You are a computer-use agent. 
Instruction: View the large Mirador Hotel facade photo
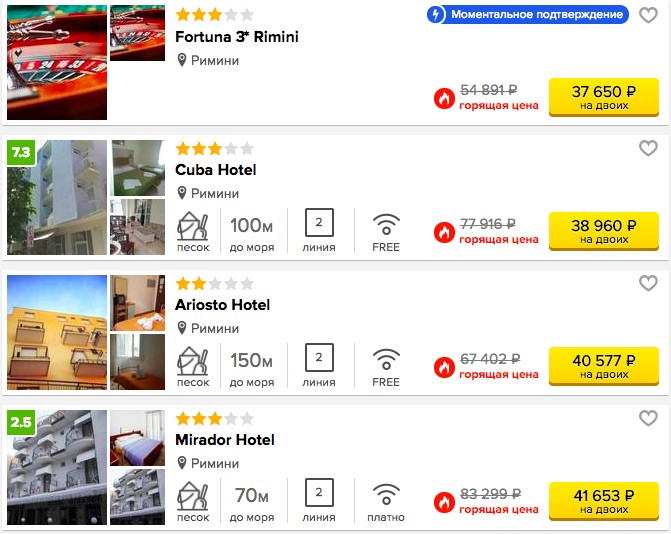(57, 467)
